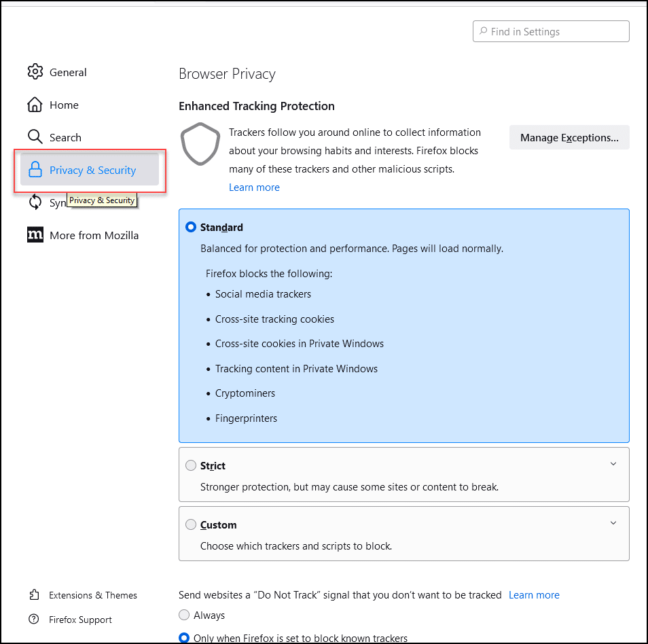Click the Search magnifier icon in sidebar
Screen dimensions: 648x644
click(35, 137)
